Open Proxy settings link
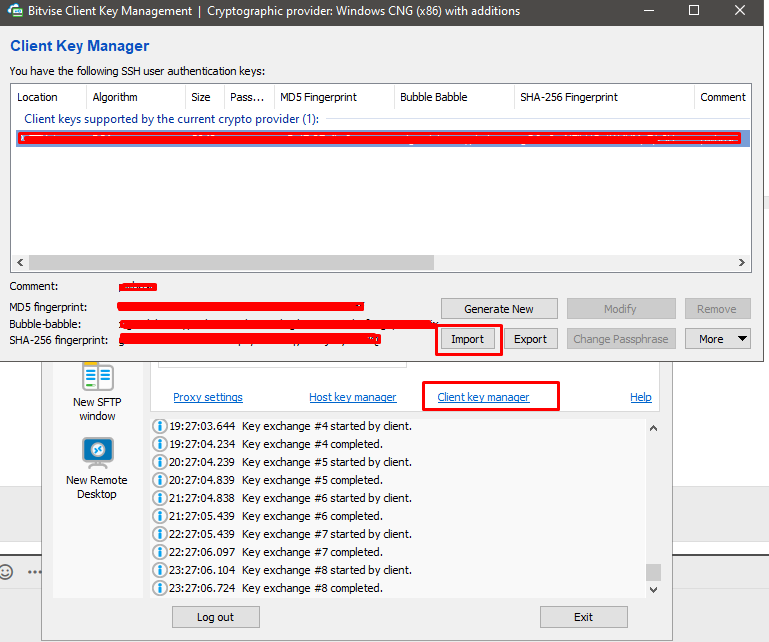 (208, 397)
